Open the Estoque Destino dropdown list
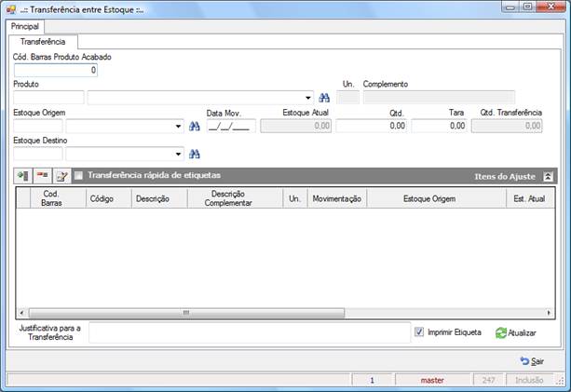The width and height of the screenshot is (571, 392). click(x=178, y=154)
